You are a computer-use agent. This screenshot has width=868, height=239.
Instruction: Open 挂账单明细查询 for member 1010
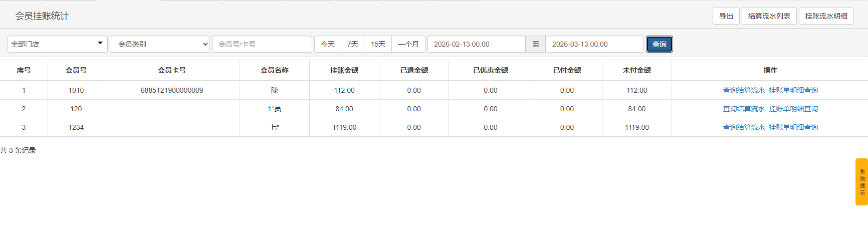[x=793, y=90]
